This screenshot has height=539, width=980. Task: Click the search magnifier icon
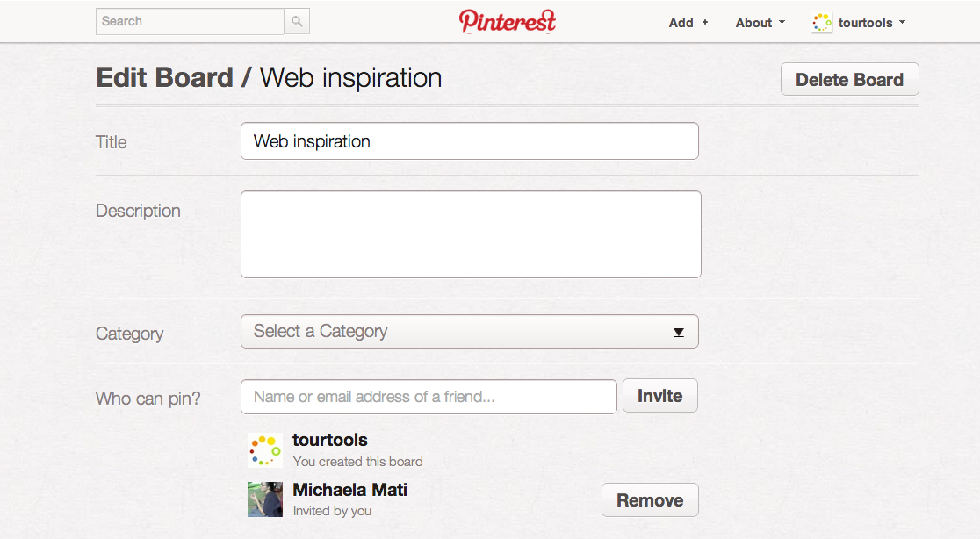tap(297, 21)
